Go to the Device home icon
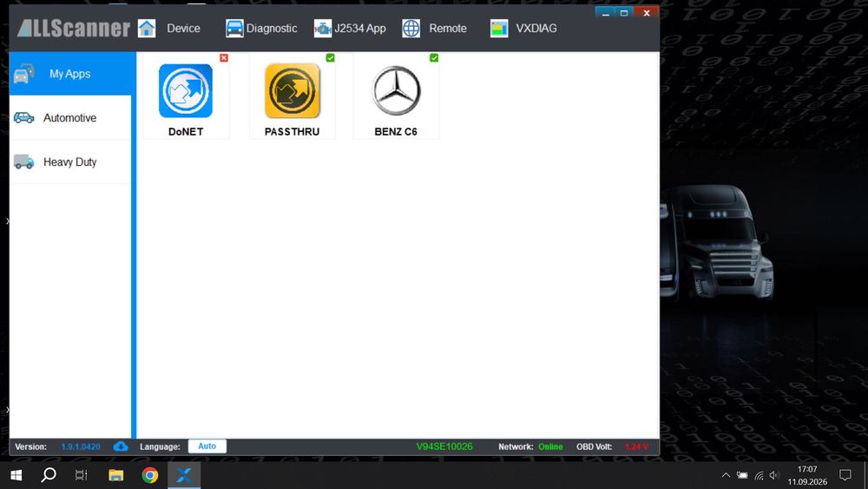This screenshot has width=868, height=489. [147, 29]
